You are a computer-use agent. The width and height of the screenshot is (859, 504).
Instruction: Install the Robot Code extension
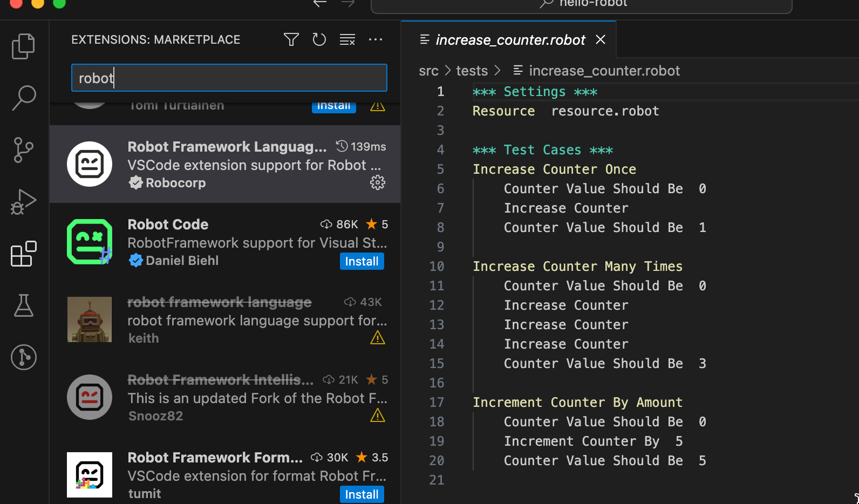[x=362, y=261]
